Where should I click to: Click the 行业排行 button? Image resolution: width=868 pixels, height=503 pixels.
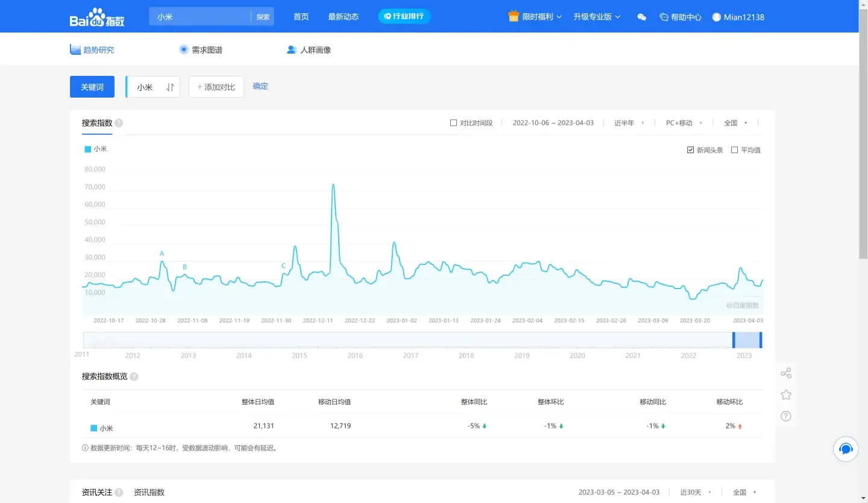pos(404,16)
